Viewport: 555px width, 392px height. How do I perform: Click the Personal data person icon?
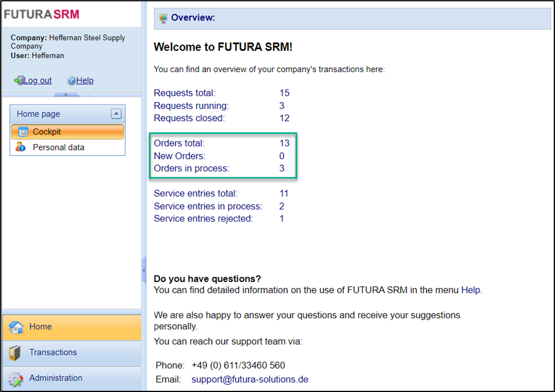point(21,147)
